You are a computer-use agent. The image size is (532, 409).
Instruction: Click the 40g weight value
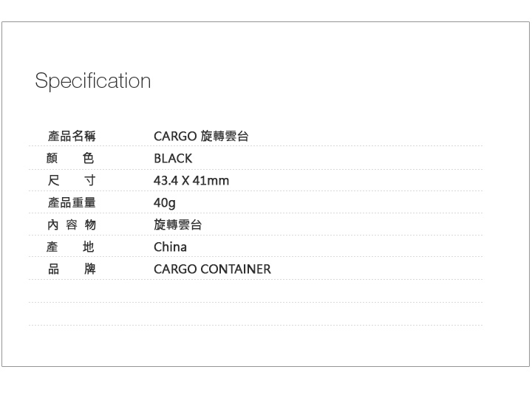pos(165,202)
